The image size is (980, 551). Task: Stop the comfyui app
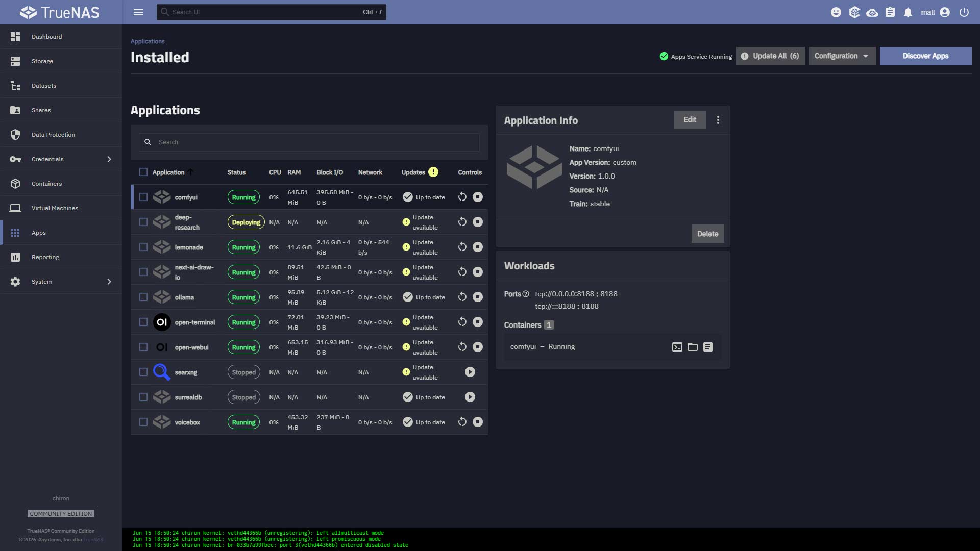(x=478, y=197)
